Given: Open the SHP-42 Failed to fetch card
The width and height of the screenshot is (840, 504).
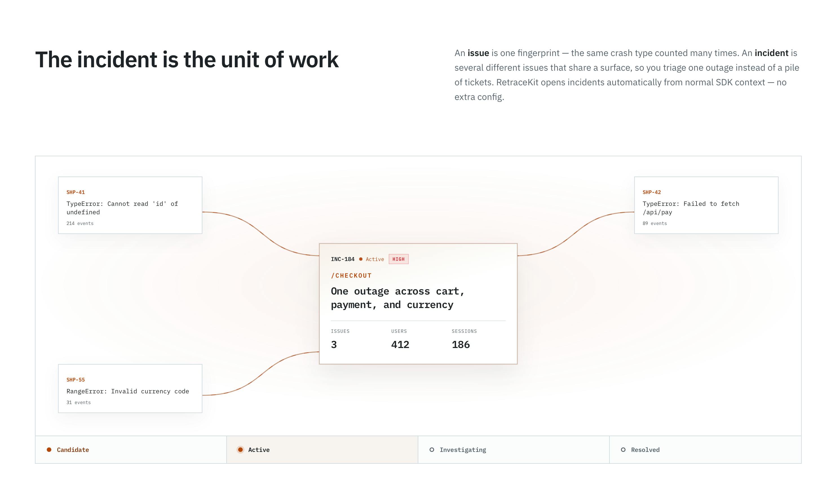Looking at the screenshot, I should (x=706, y=205).
